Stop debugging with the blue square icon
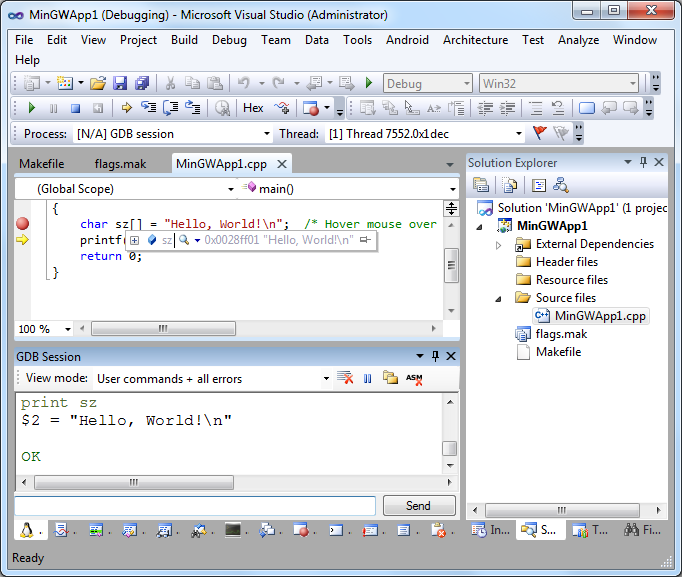682x577 pixels. coord(76,108)
